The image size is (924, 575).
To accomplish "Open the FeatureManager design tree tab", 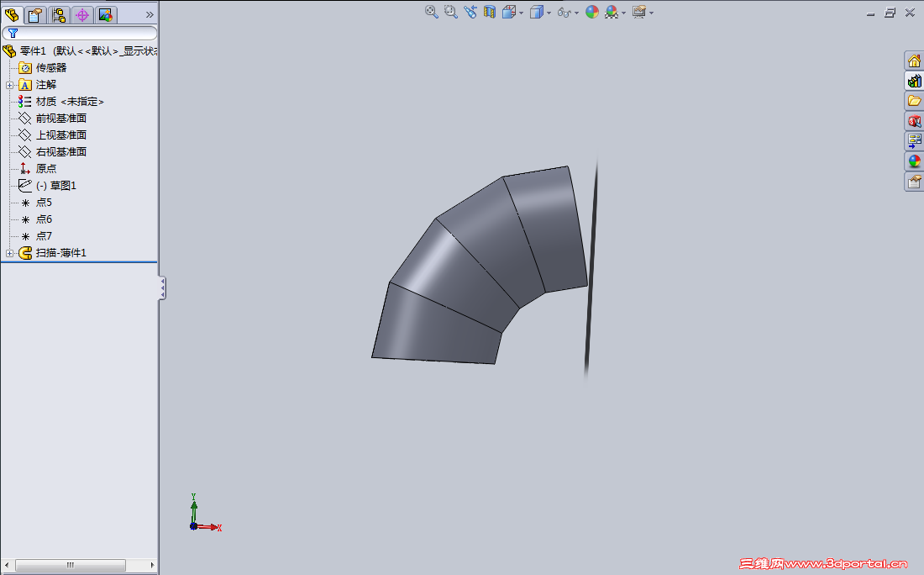I will [x=12, y=15].
